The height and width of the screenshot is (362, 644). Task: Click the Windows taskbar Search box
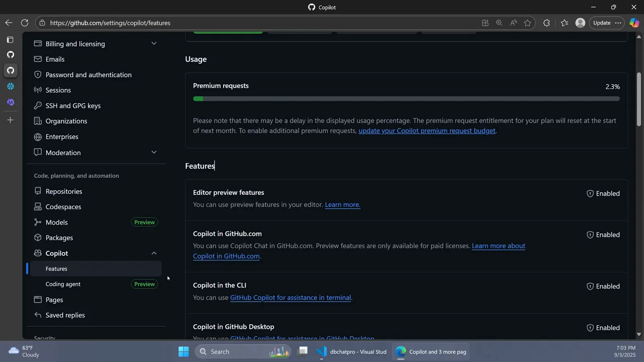point(243,352)
